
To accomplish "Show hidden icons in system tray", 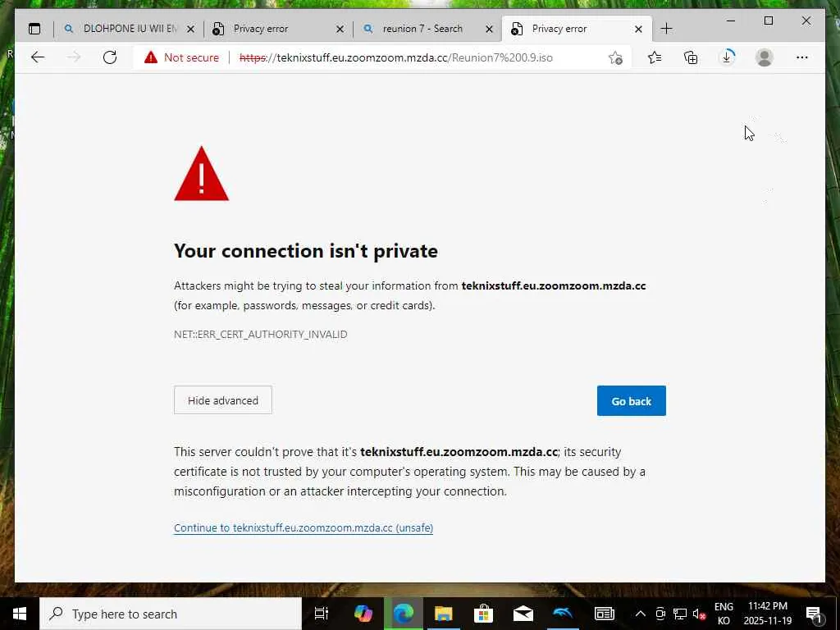I will 640,614.
